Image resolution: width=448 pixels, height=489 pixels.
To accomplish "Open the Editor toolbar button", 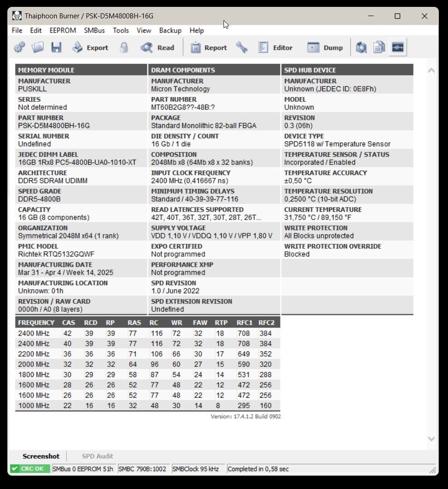I will (x=275, y=47).
